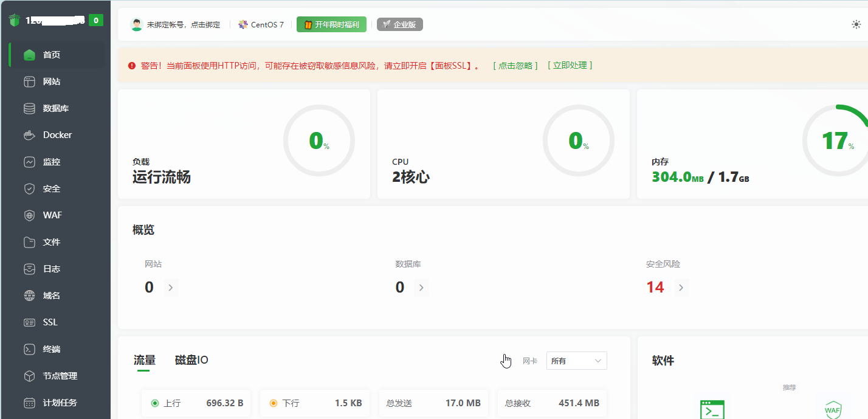868x419 pixels.
Task: Expand the 安全风险 details chevron
Action: click(680, 287)
